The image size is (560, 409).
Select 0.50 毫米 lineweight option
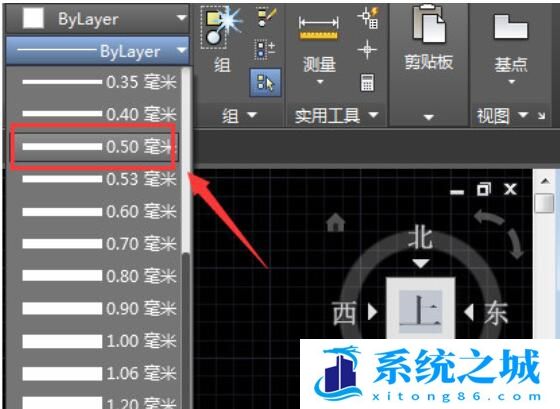(x=96, y=146)
